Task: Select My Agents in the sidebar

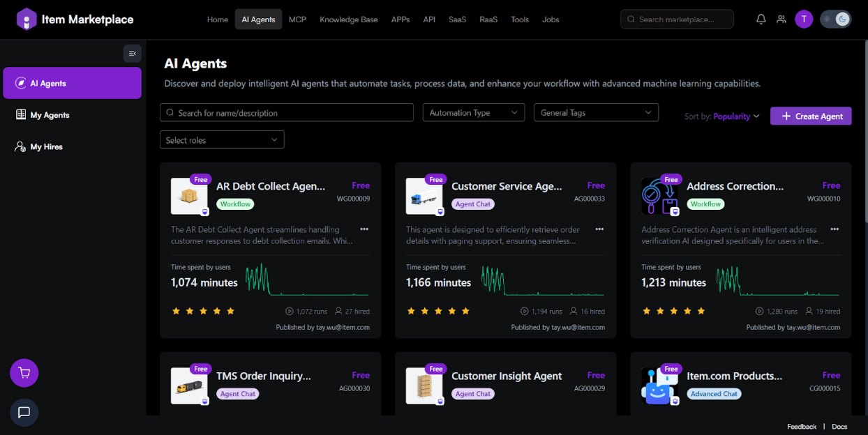Action: [x=50, y=115]
